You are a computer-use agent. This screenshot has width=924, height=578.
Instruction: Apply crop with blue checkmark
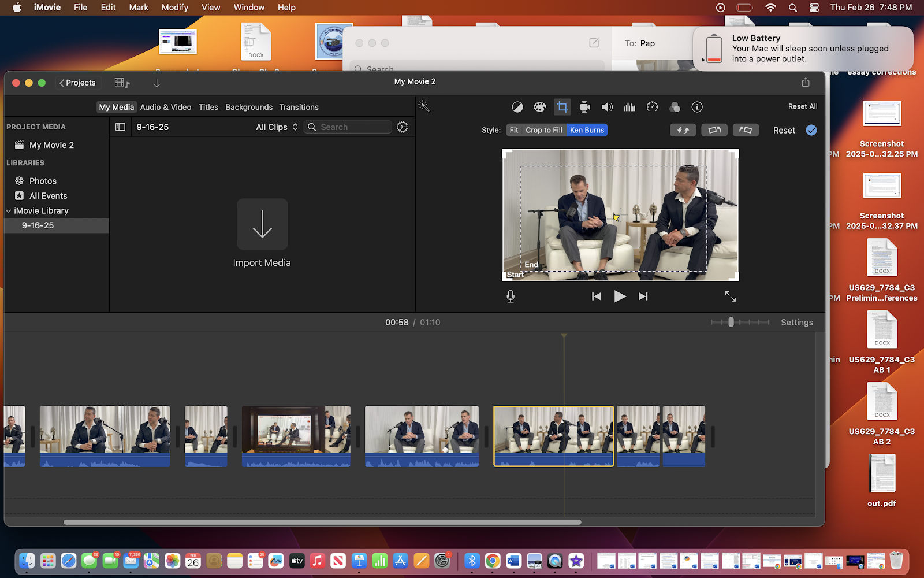(x=811, y=130)
